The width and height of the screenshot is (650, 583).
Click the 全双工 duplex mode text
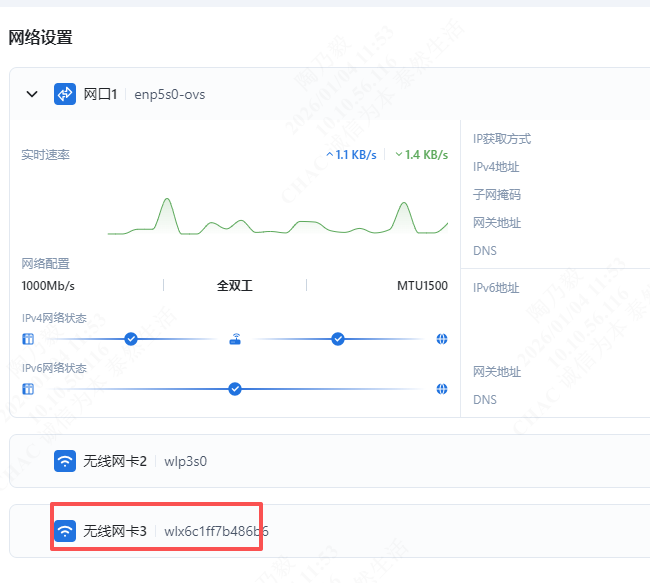pyautogui.click(x=235, y=286)
